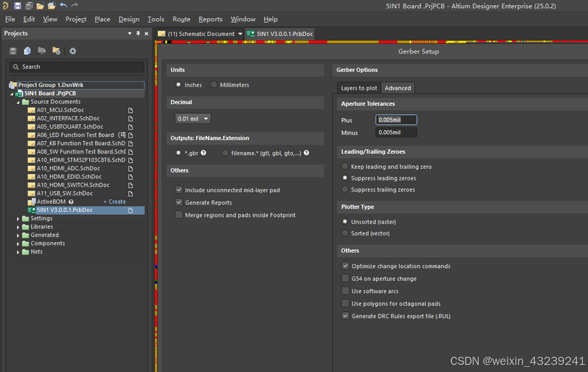Switch to 5IN1 V3.0.0.1.PcbDoc document tab
588x372 pixels.
[x=280, y=34]
